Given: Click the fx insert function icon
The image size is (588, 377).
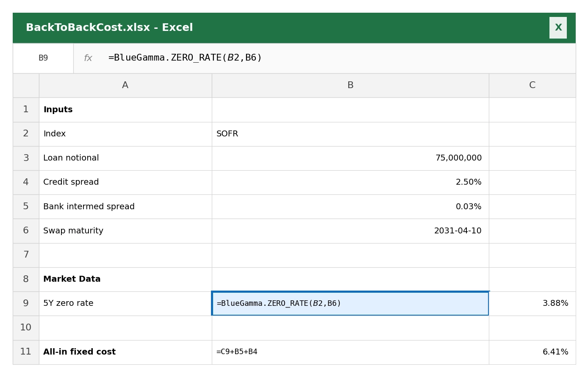Looking at the screenshot, I should [x=88, y=58].
